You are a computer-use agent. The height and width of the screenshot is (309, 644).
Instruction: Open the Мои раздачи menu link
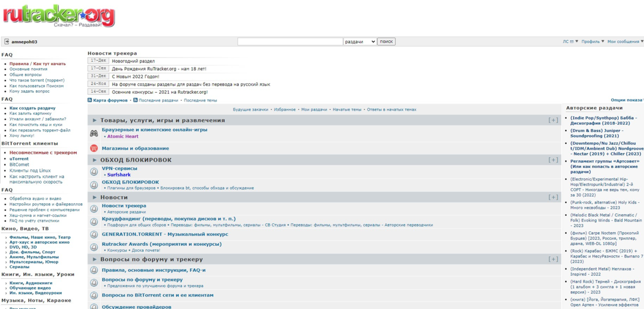(x=314, y=109)
